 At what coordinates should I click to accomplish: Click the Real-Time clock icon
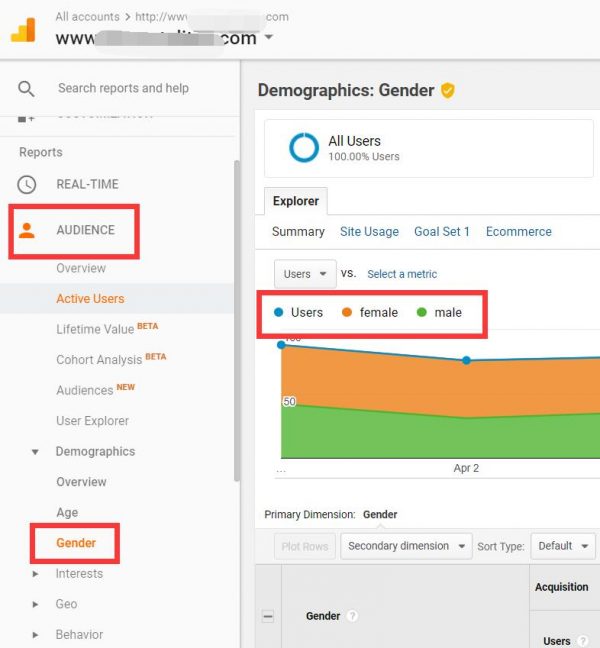point(27,184)
